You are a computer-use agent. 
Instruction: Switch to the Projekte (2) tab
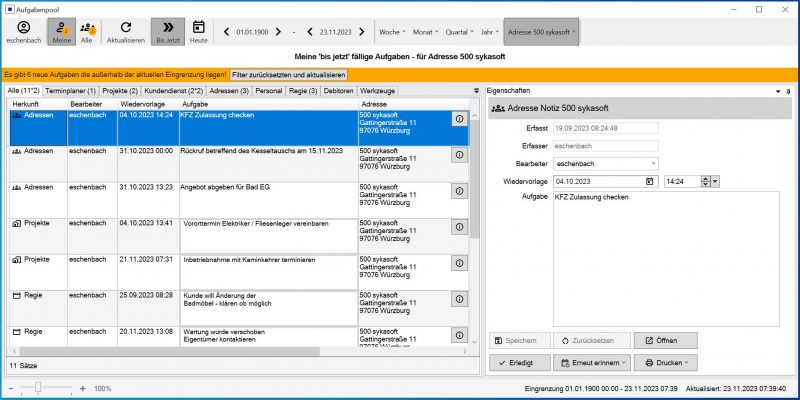(121, 91)
